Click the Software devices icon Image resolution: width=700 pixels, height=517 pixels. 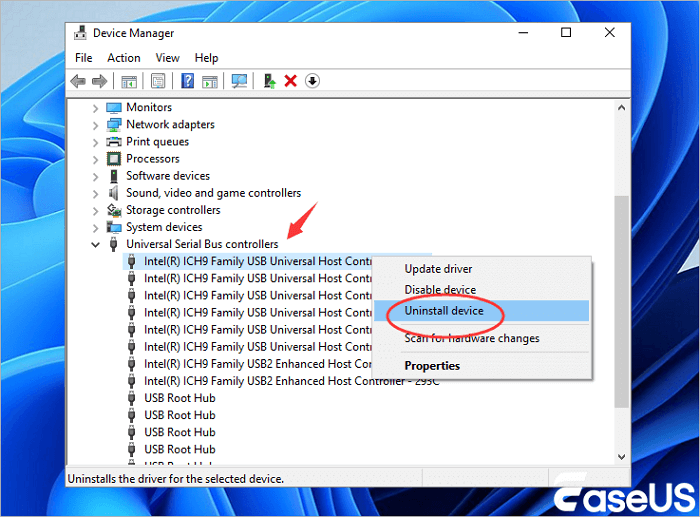tap(114, 176)
